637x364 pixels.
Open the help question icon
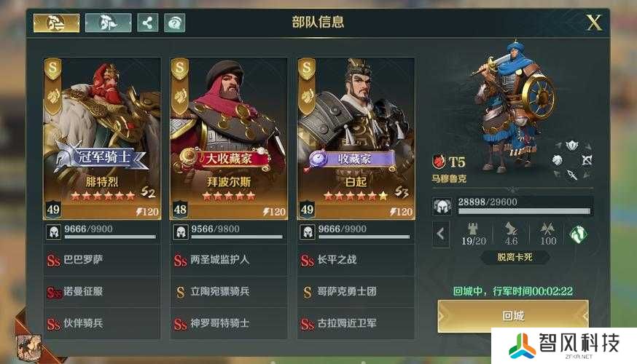175,23
